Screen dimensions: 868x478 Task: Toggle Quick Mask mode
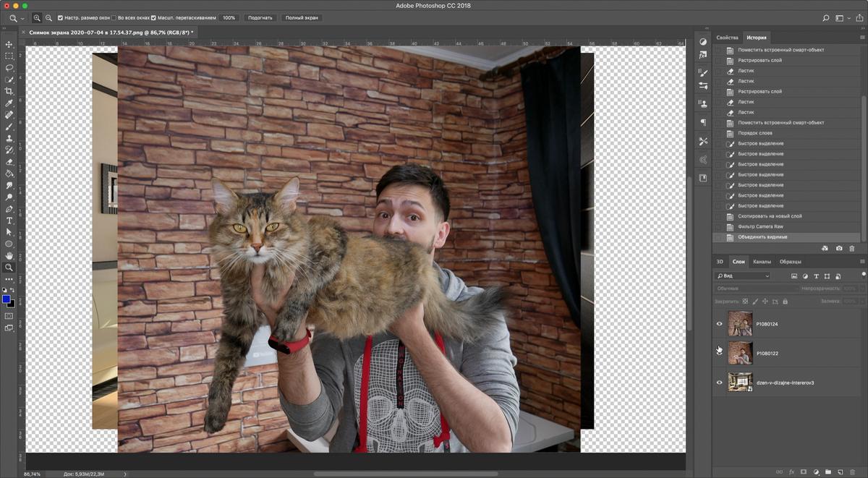point(9,316)
